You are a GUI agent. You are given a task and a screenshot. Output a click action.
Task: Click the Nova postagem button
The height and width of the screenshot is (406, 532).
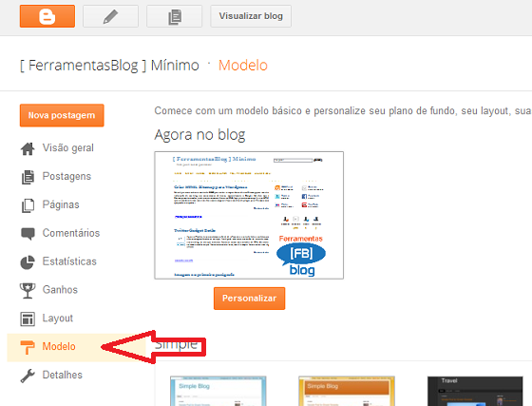click(62, 115)
